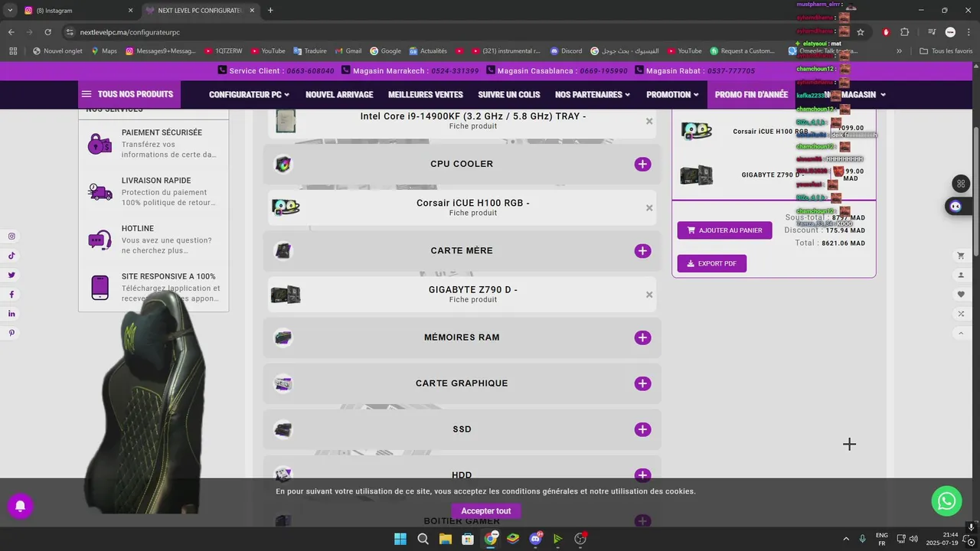980x551 pixels.
Task: Open the compare shuffle side icon
Action: click(x=961, y=314)
